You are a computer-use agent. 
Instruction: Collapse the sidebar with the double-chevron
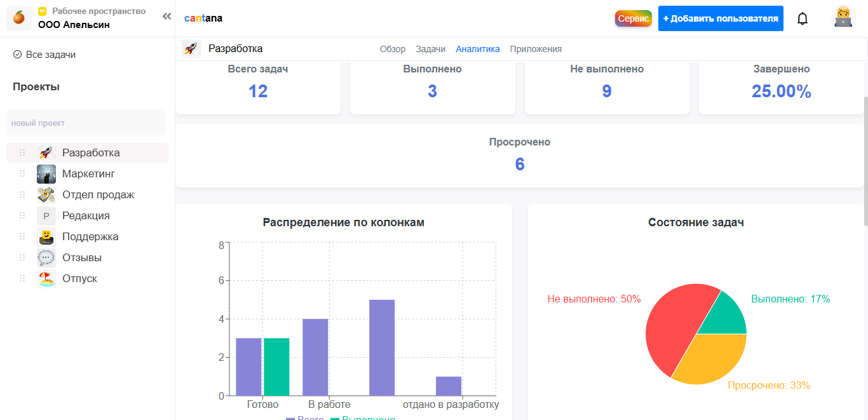coord(166,17)
